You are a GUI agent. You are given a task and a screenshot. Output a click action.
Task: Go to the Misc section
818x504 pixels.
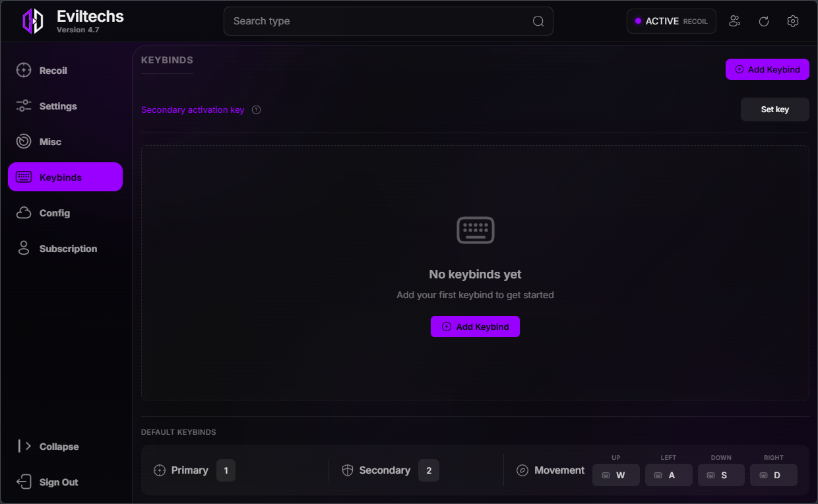65,142
